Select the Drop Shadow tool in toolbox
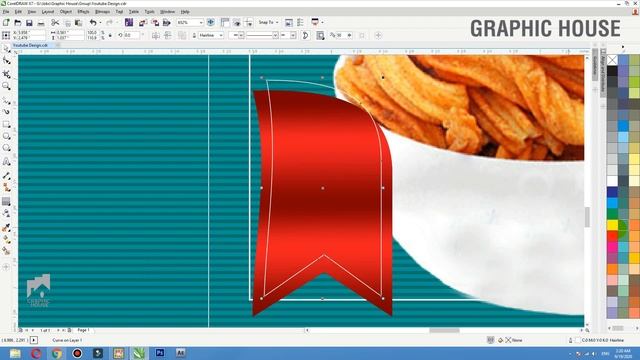This screenshot has height=360, width=640. pyautogui.click(x=7, y=201)
